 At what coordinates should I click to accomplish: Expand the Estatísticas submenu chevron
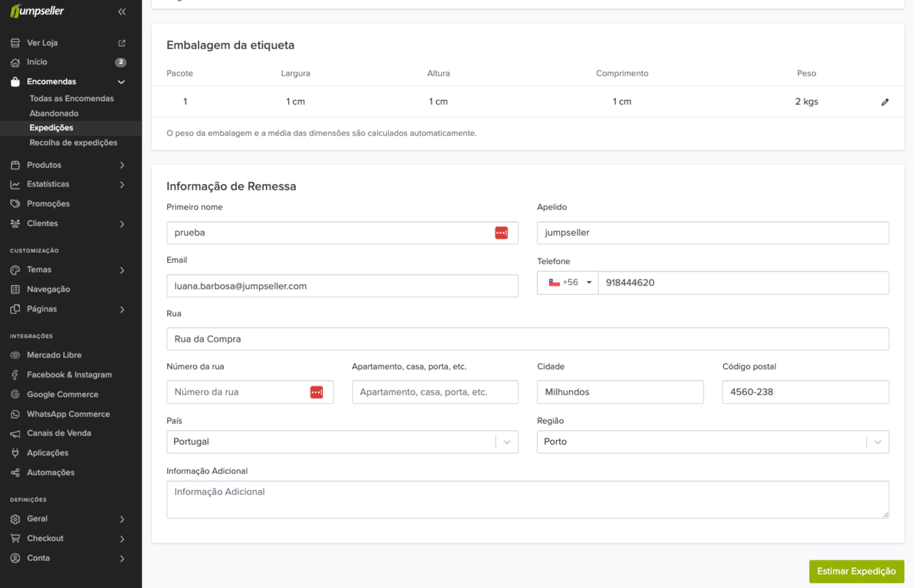pyautogui.click(x=122, y=185)
